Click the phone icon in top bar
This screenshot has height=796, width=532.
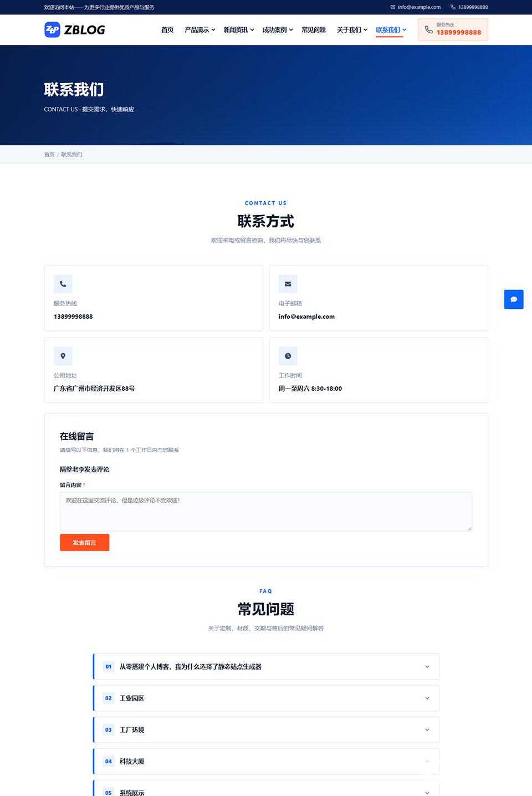point(453,7)
